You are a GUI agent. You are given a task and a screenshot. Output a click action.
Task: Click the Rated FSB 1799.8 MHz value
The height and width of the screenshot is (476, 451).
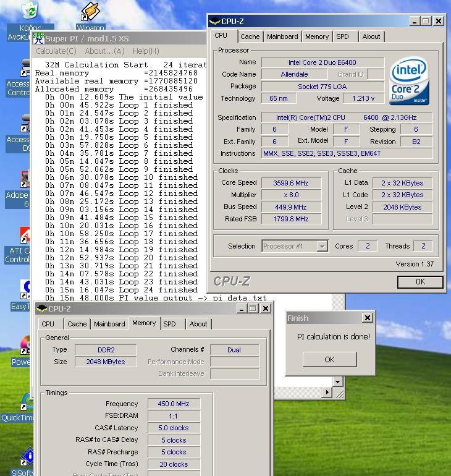click(x=291, y=219)
